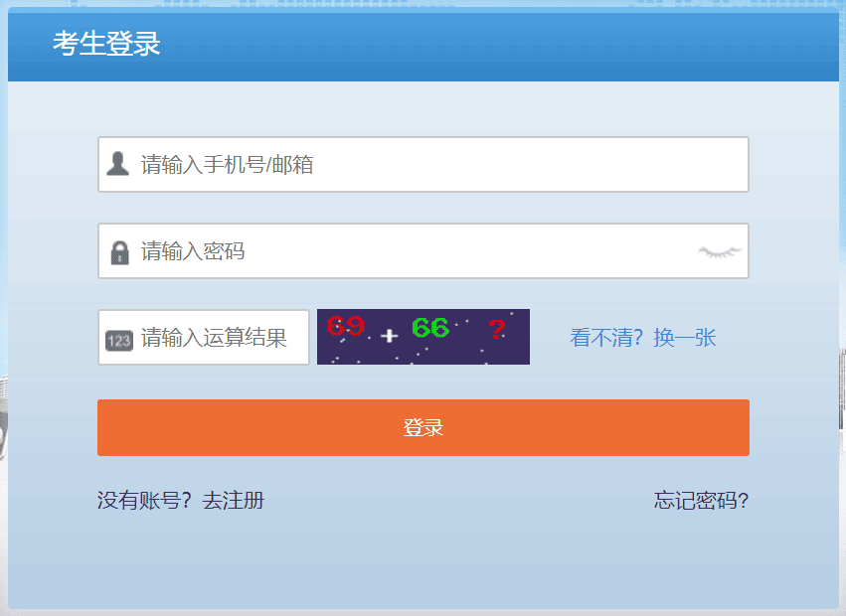Click the red question mark in captcha
846x616 pixels.
pyautogui.click(x=496, y=330)
